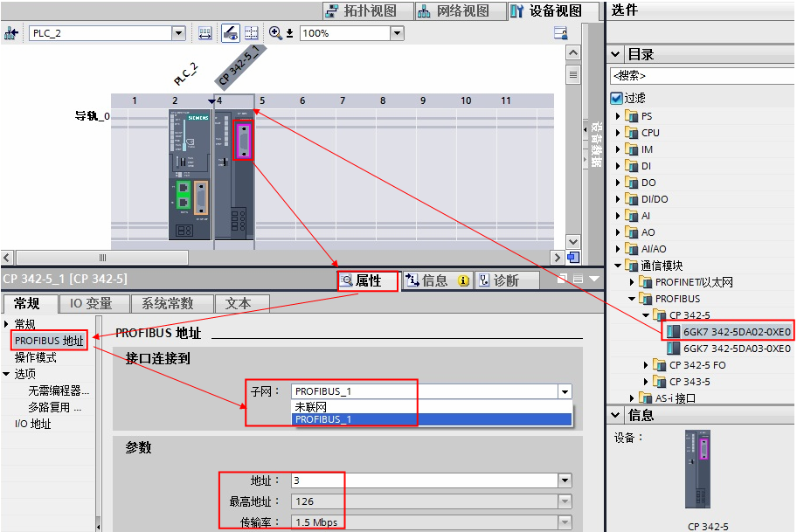Click the device view scroll up arrow
Screen dimensions: 797x532
coord(573,52)
